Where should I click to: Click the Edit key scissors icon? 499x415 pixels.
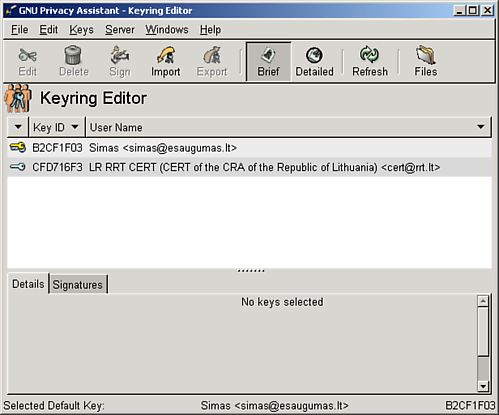27,55
